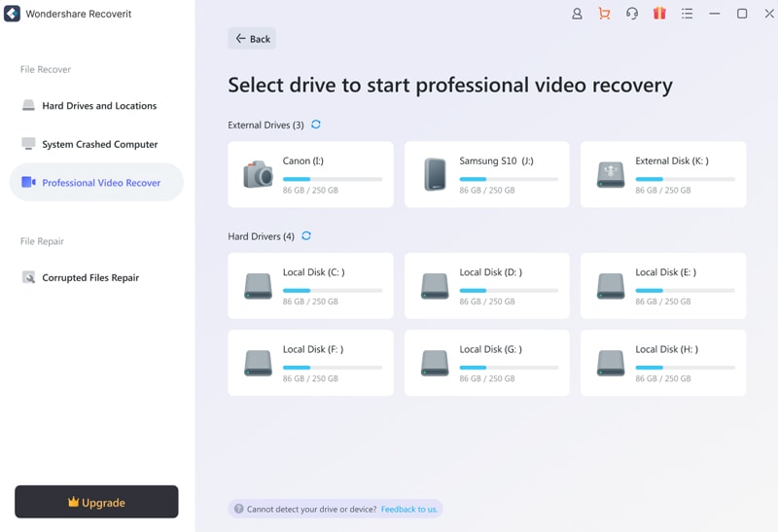Select the Local Disk (H:) label
The height and width of the screenshot is (532, 778).
click(667, 349)
